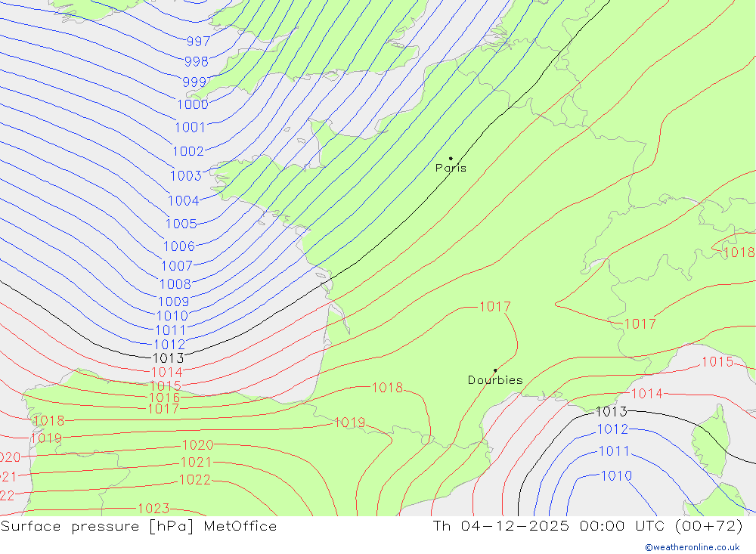Select the 1023 isobar label
Image resolution: width=756 pixels, height=554 pixels.
point(153,509)
